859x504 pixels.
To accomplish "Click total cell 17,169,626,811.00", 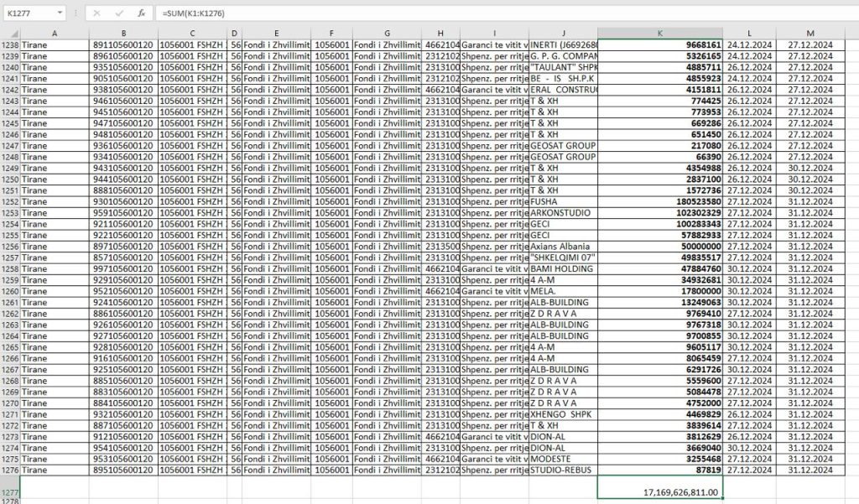I will pyautogui.click(x=659, y=487).
